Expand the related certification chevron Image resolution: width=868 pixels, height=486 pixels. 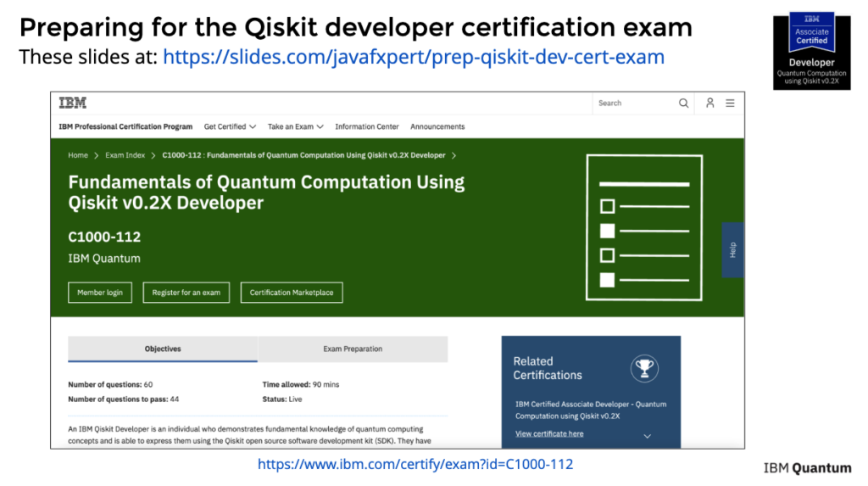point(647,436)
